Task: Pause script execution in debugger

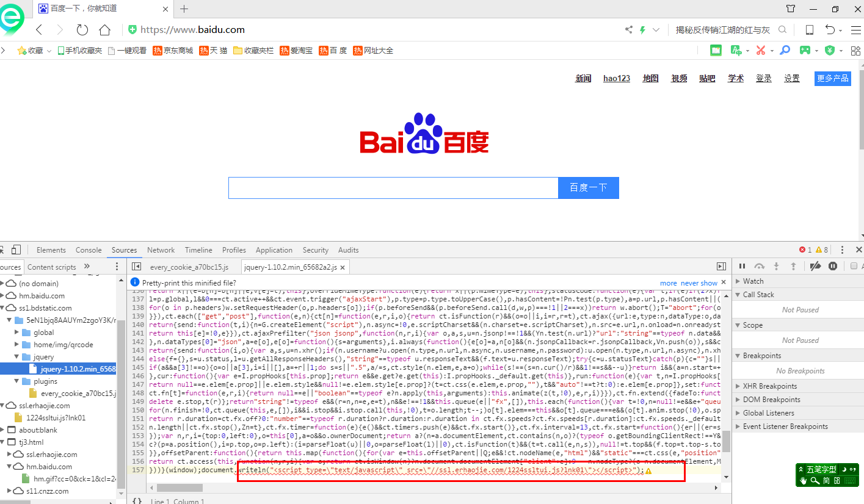Action: [742, 266]
